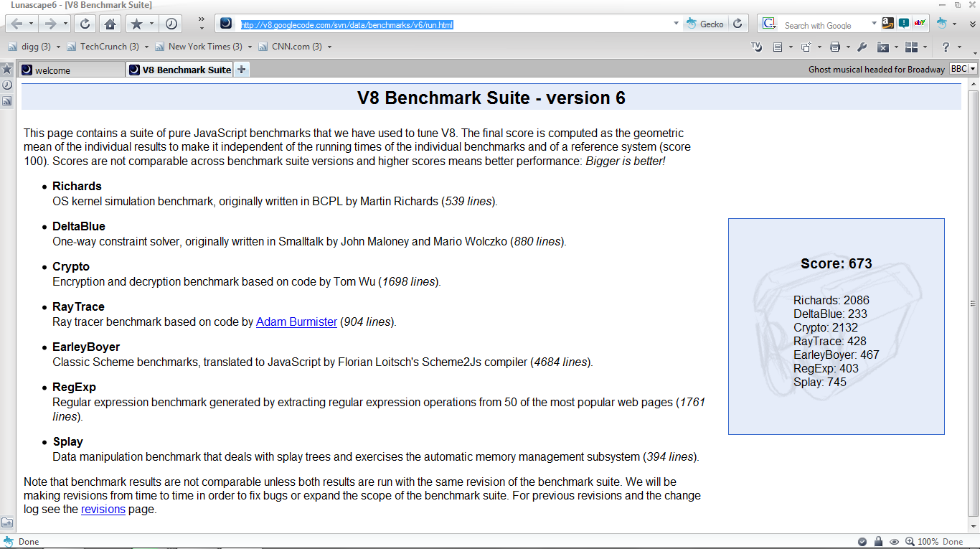Open the TechCrunch (3) feed bookmark

(x=103, y=47)
